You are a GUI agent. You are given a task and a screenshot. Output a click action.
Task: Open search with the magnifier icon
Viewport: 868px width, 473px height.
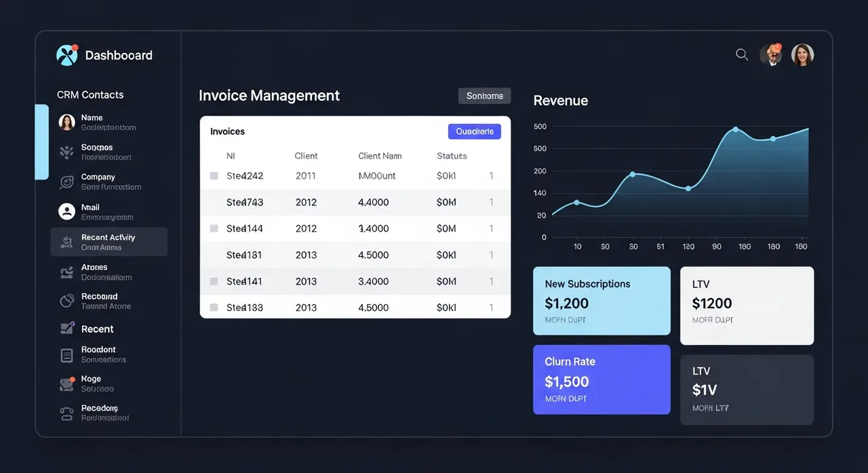(742, 55)
